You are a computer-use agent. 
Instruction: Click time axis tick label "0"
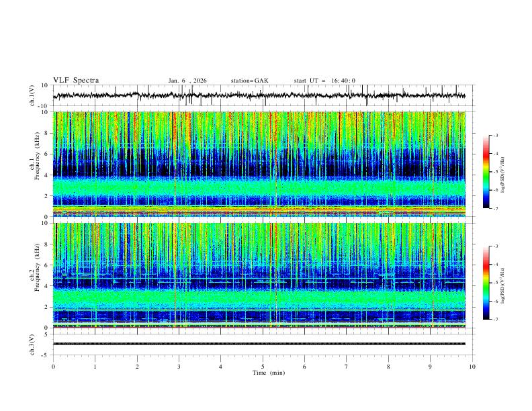[x=53, y=367]
